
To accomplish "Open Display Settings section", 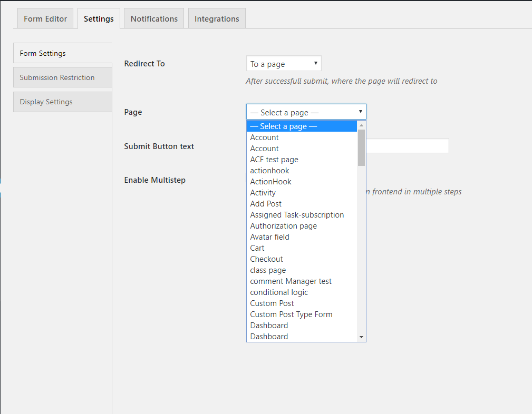I will [x=62, y=102].
